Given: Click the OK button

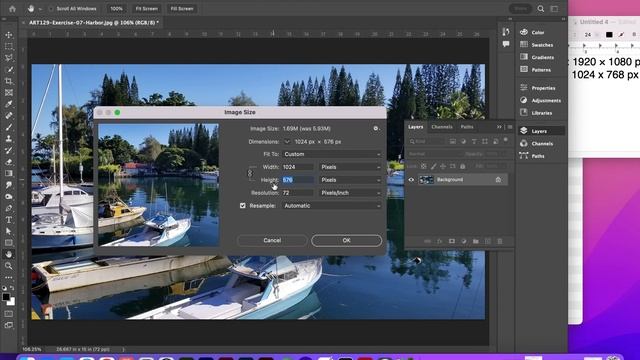Looking at the screenshot, I should tap(346, 240).
